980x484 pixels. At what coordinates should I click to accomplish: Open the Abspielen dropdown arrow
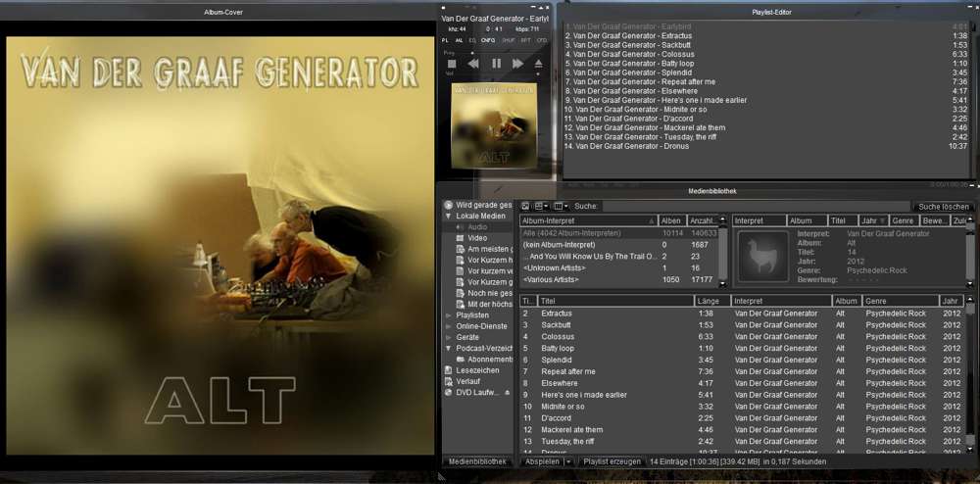coord(567,460)
